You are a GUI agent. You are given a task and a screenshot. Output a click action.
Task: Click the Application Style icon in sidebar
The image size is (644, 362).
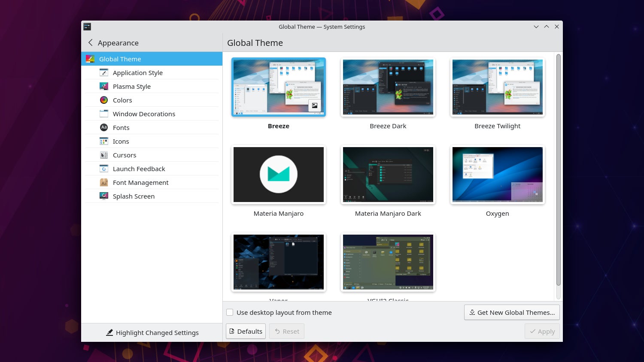[x=104, y=73]
